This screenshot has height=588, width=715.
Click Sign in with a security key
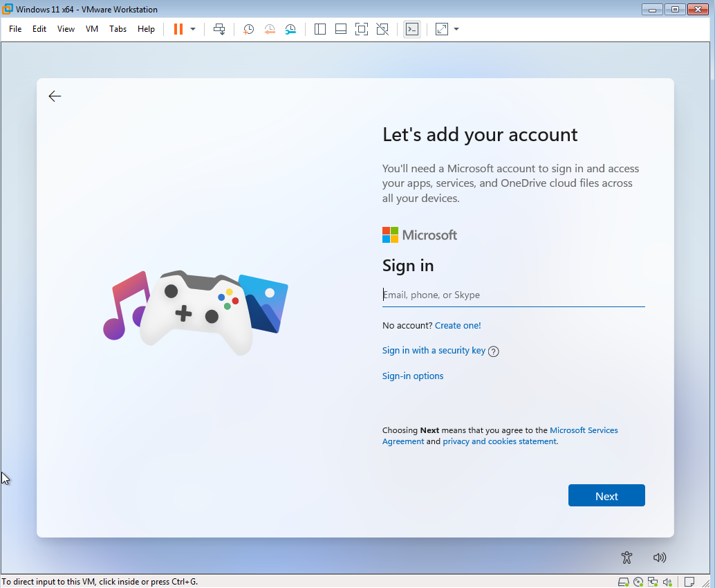[434, 350]
